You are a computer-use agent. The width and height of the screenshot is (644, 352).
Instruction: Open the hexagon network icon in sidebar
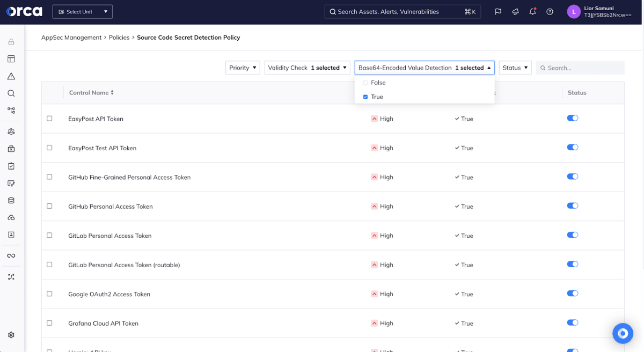[11, 131]
